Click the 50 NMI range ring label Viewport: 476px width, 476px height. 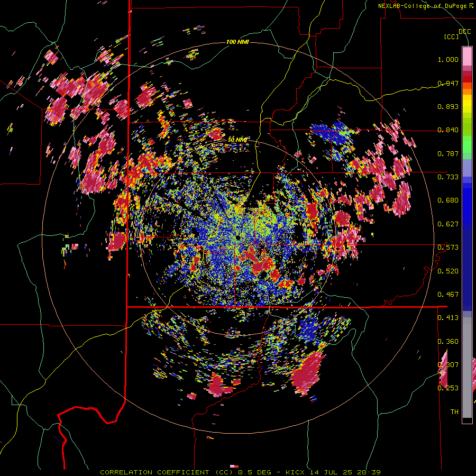237,140
